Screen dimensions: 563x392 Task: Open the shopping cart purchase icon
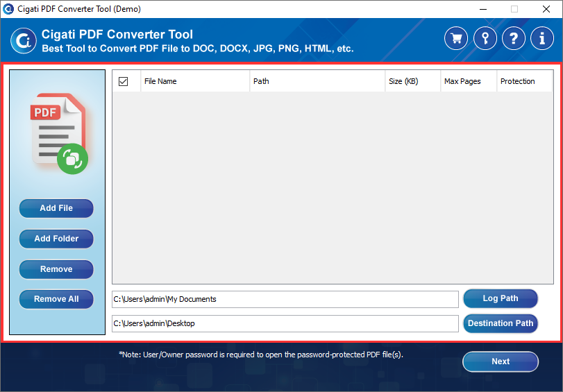[456, 38]
